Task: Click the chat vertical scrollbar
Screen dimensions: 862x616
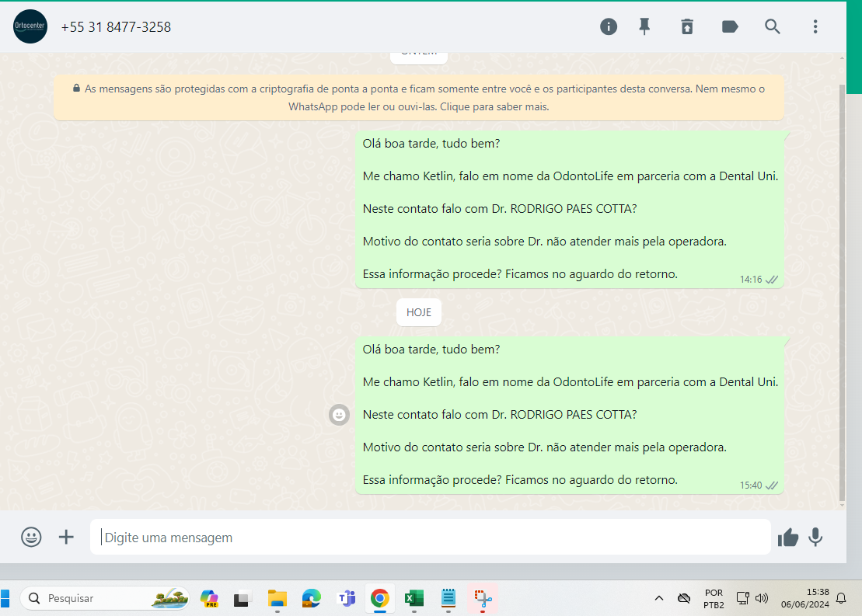Action: click(842, 291)
